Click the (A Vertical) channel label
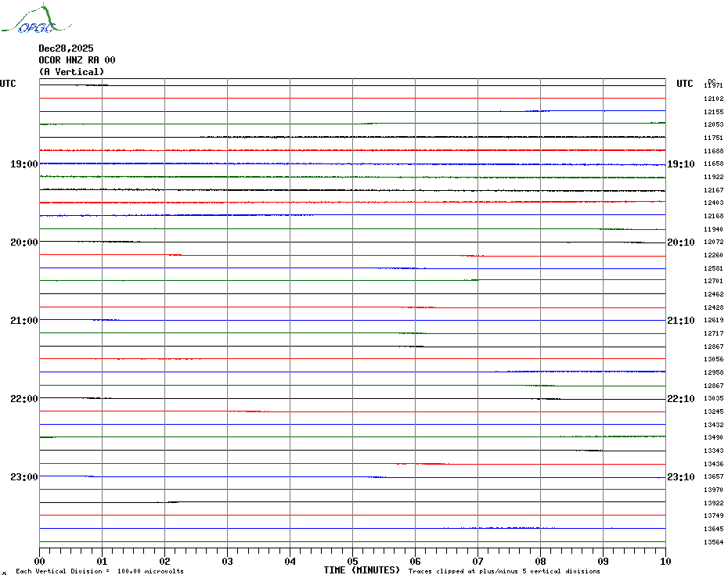The height and width of the screenshot is (582, 728). [71, 72]
